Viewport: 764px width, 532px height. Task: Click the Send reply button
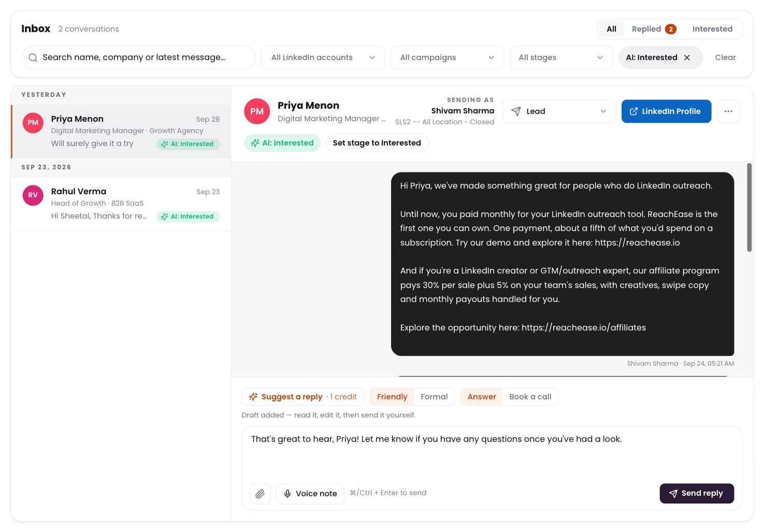[697, 494]
